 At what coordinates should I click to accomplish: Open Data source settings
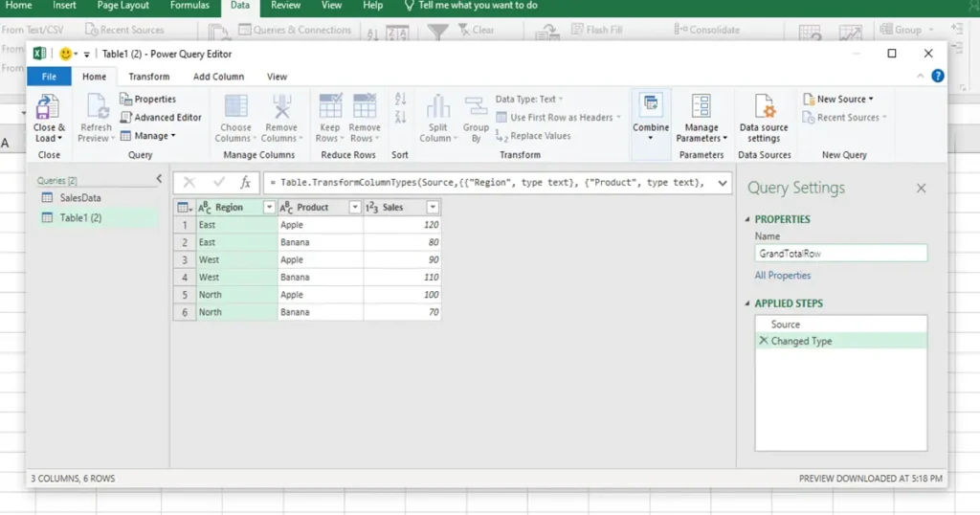[x=764, y=118]
